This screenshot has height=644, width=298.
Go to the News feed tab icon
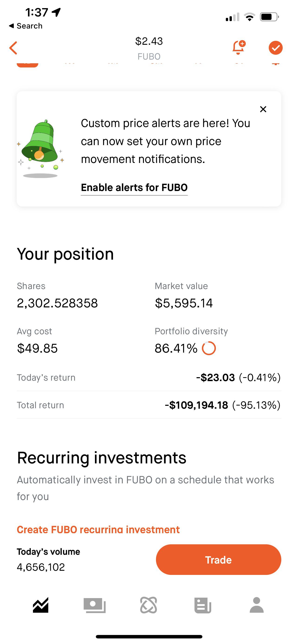pos(203,605)
